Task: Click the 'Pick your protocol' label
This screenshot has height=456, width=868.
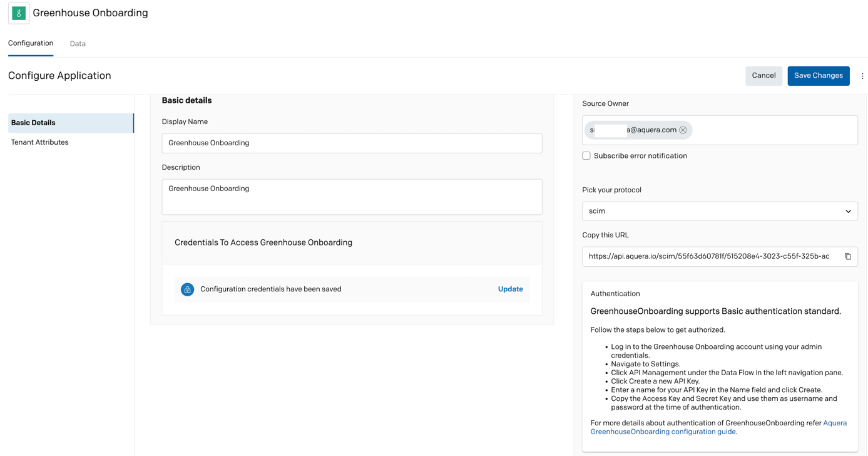Action: coord(611,190)
